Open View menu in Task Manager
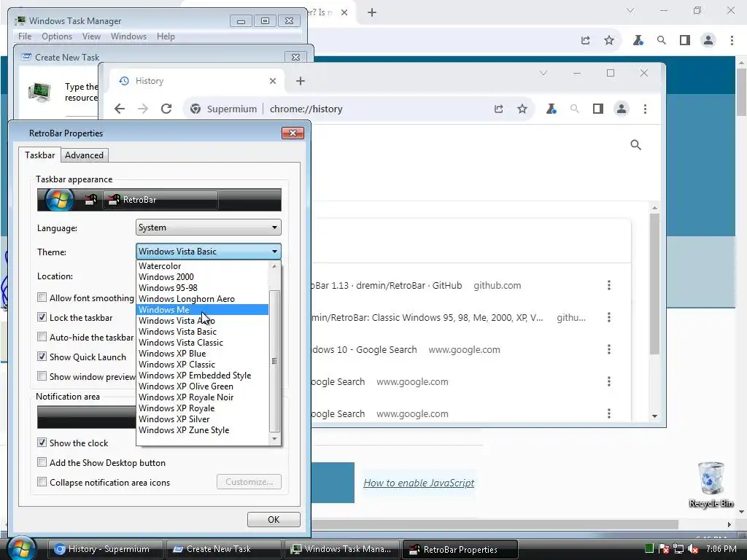Viewport: 747px width, 560px height. click(x=91, y=36)
